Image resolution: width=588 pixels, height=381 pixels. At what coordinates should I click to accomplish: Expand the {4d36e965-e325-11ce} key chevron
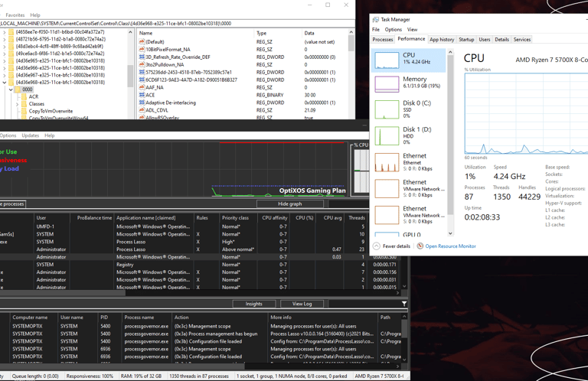tap(4, 60)
